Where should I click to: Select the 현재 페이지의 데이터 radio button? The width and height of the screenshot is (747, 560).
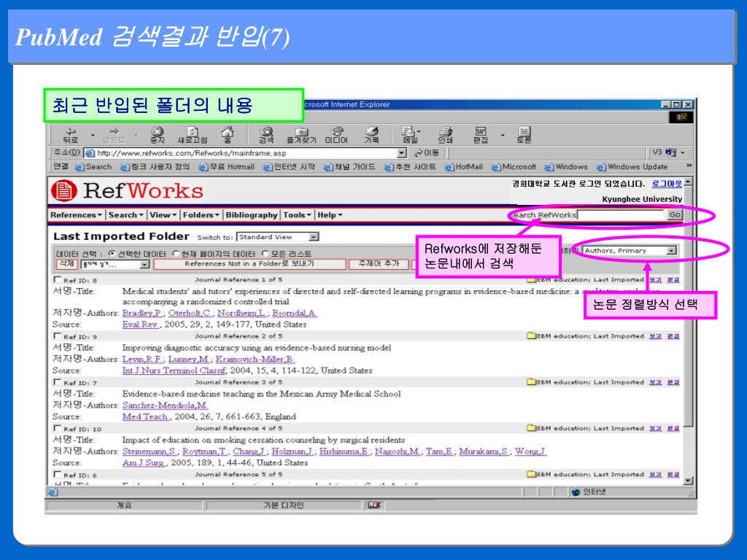pyautogui.click(x=175, y=253)
